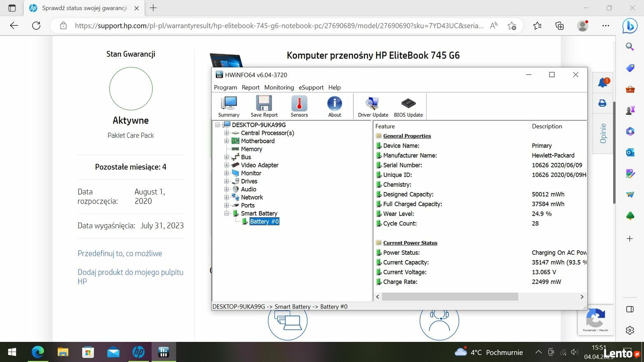Open Opinie feedback side tab
This screenshot has width=644, height=362.
(603, 133)
